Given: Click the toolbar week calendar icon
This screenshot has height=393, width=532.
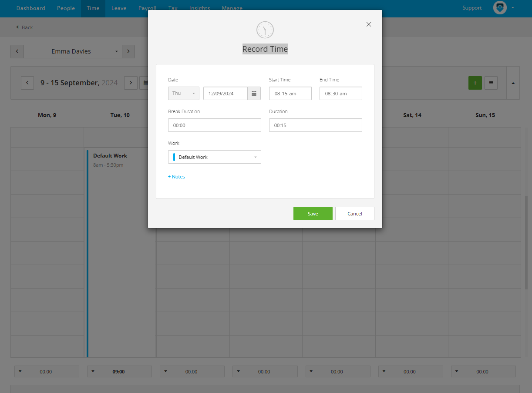Looking at the screenshot, I should (x=145, y=83).
